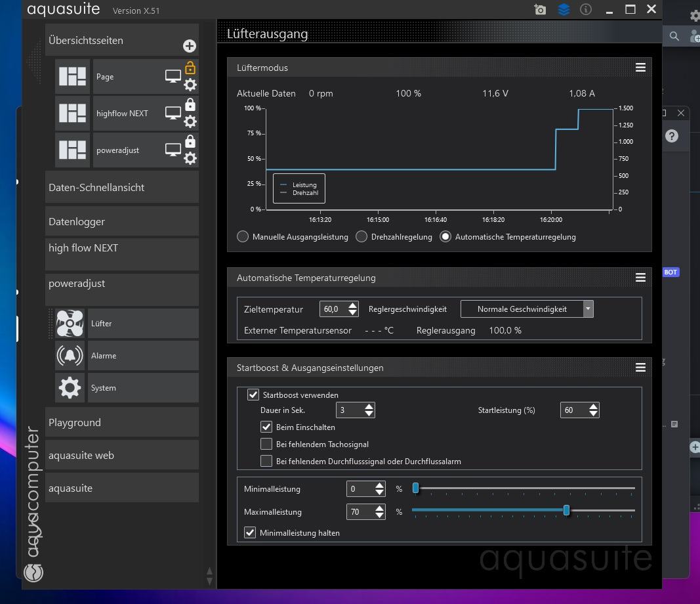Click the Zieltemperatur value field

[x=333, y=309]
